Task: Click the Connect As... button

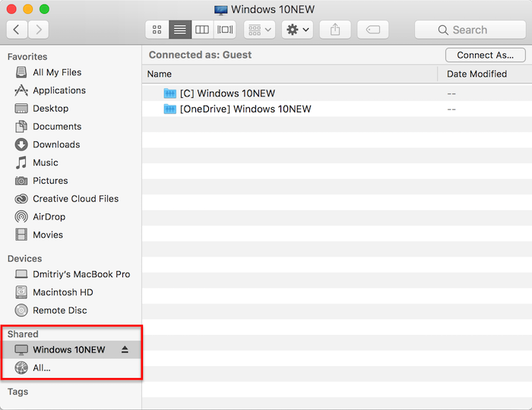Action: tap(486, 55)
